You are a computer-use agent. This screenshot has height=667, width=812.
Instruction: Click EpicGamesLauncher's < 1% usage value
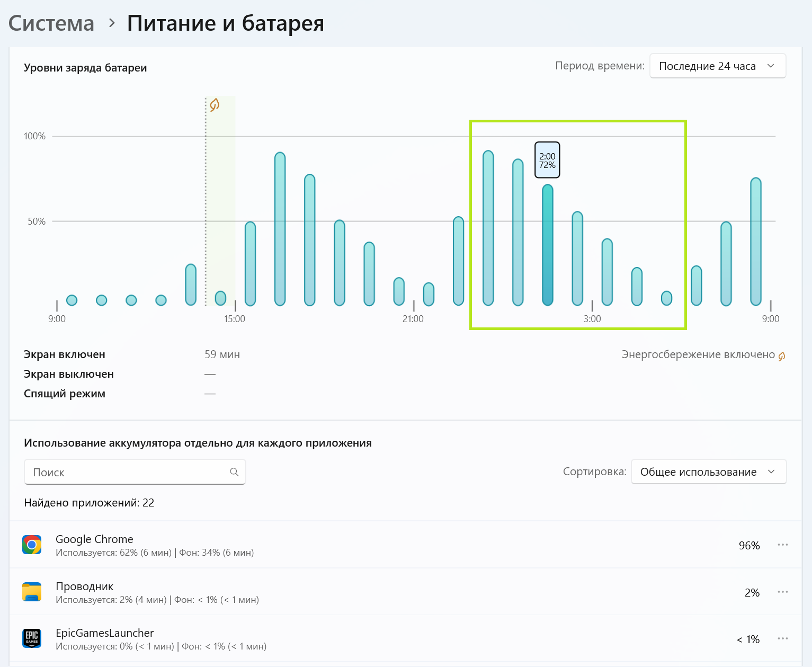pos(748,639)
